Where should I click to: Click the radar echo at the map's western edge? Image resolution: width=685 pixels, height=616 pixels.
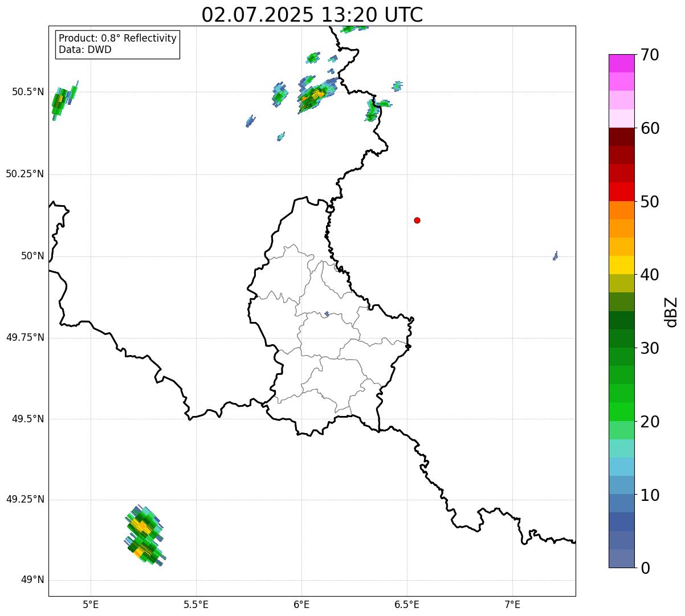(x=64, y=100)
